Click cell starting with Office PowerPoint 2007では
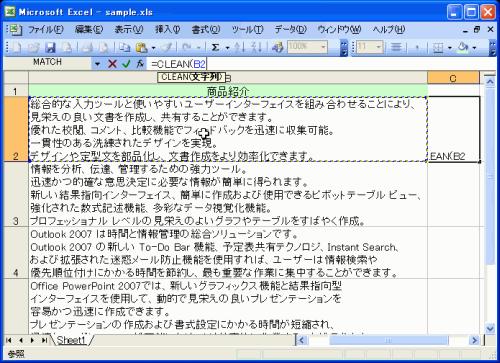This screenshot has height=363, width=500. pyautogui.click(x=228, y=307)
